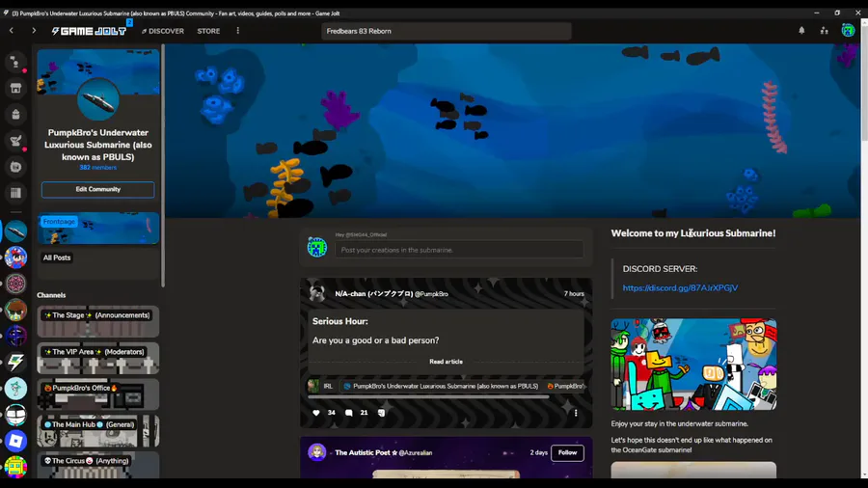Select the submarine community avatar in sidebar
868x488 pixels.
click(x=15, y=231)
